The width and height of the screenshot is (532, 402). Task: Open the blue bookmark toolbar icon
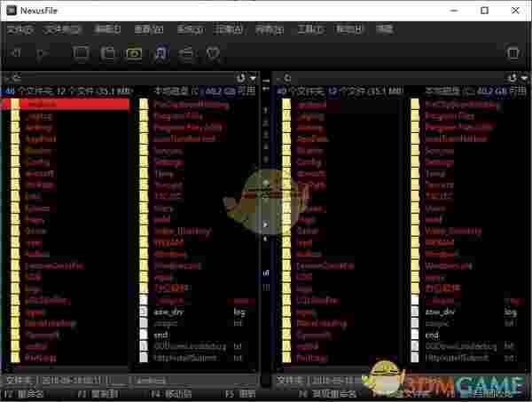coord(161,53)
